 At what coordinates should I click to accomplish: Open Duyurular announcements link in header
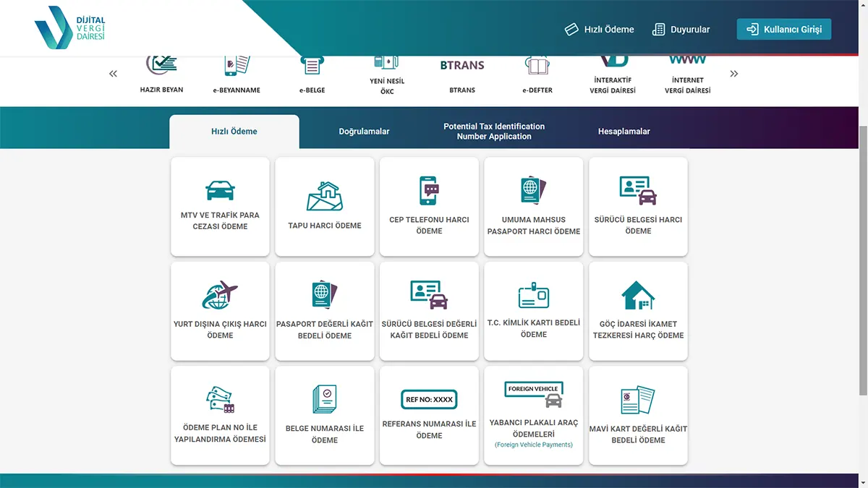coord(681,30)
